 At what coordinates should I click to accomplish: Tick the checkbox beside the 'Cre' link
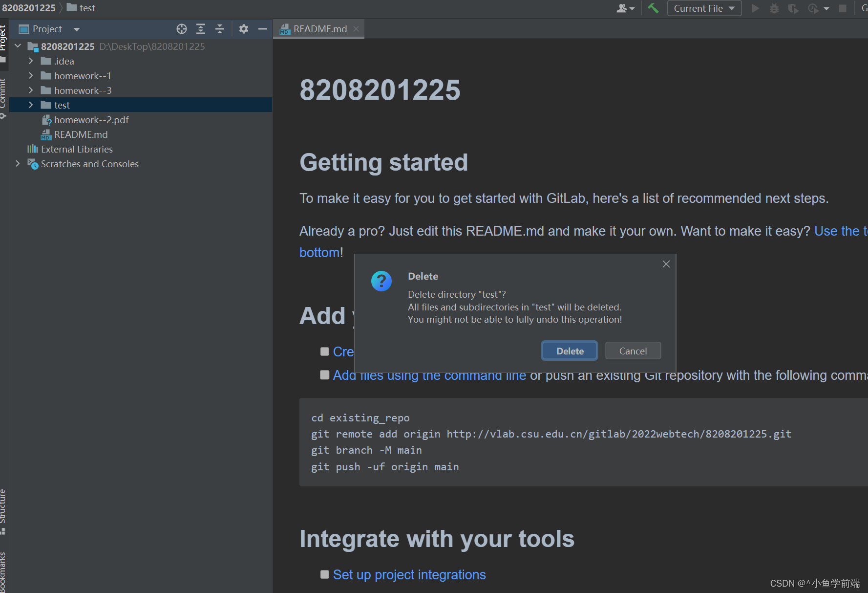[325, 351]
